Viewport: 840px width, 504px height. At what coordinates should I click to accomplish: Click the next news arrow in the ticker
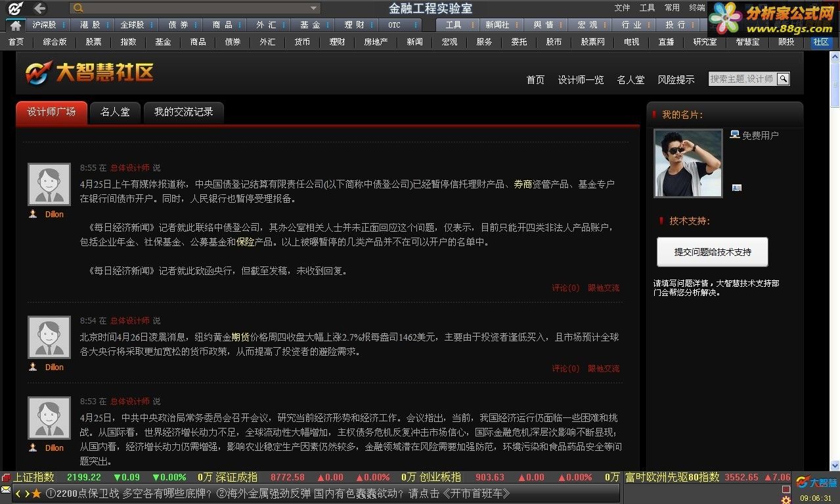(27, 493)
